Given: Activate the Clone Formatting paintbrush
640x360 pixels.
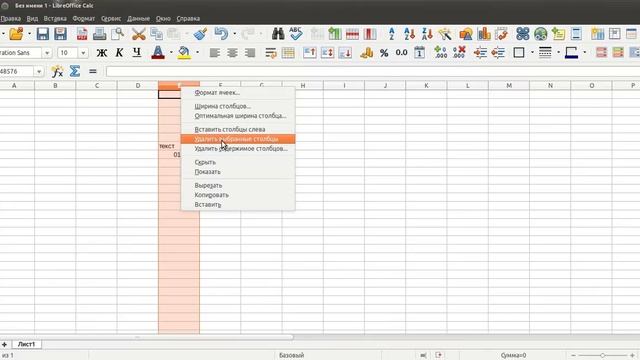Looking at the screenshot, I should 200,34.
